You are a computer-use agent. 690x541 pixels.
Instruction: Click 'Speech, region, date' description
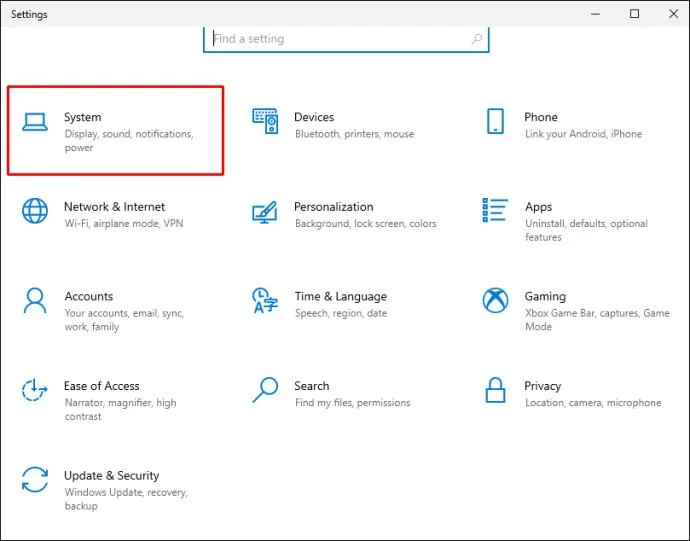click(x=341, y=313)
